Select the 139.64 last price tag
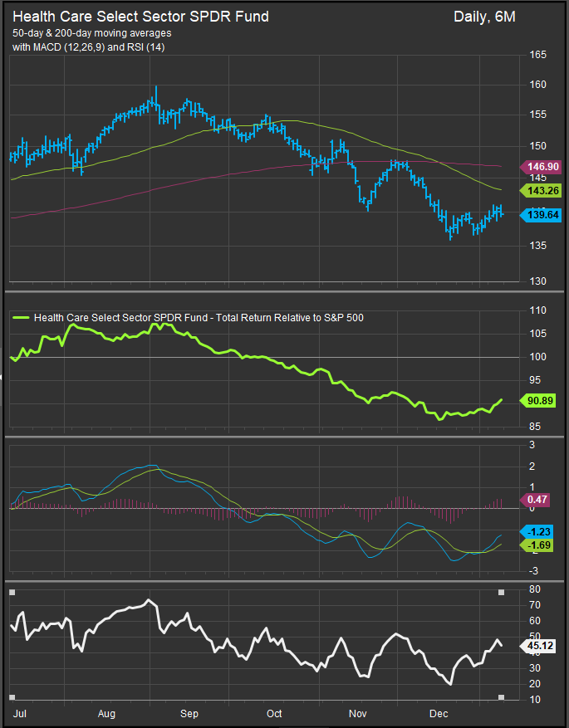This screenshot has height=728, width=569. pyautogui.click(x=540, y=214)
